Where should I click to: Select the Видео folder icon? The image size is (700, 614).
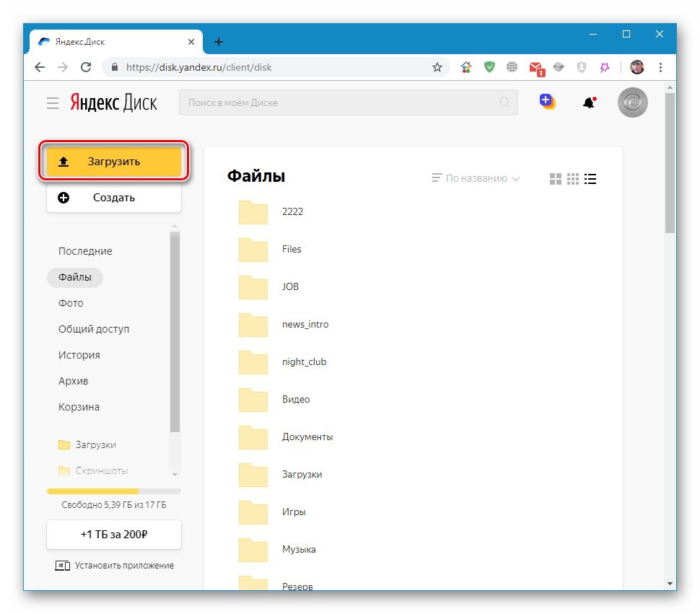tap(253, 400)
